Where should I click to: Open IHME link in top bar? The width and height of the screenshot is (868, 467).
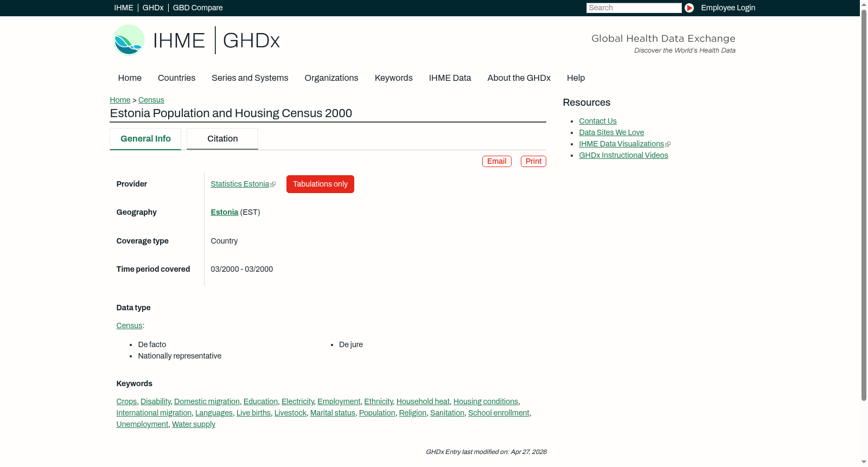pos(124,8)
